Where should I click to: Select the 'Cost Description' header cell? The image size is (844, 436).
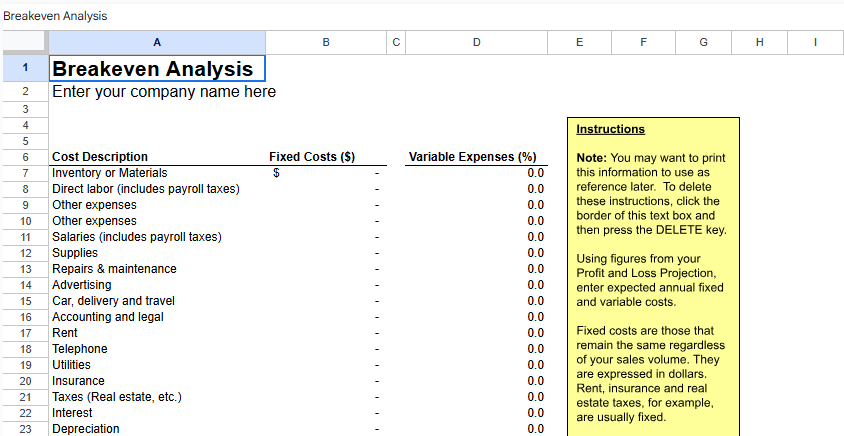coord(100,157)
